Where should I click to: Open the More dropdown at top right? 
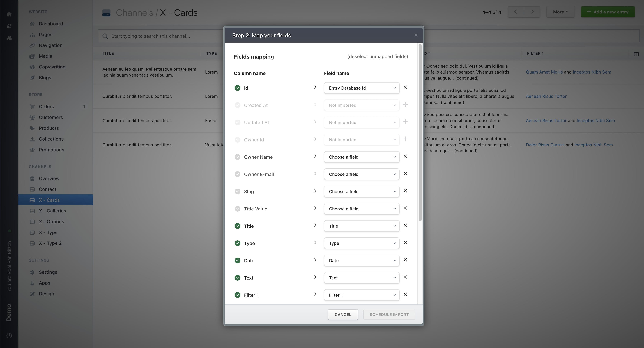(x=560, y=12)
